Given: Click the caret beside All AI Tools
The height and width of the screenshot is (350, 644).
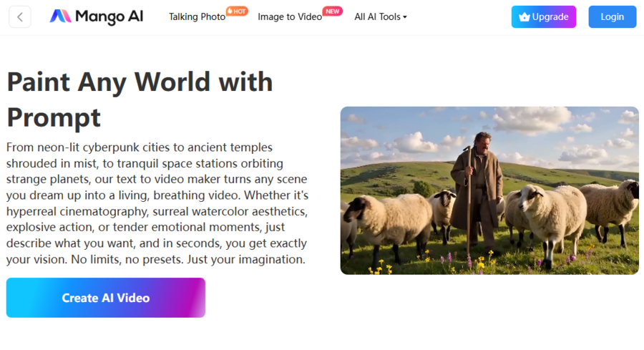Looking at the screenshot, I should coord(405,17).
